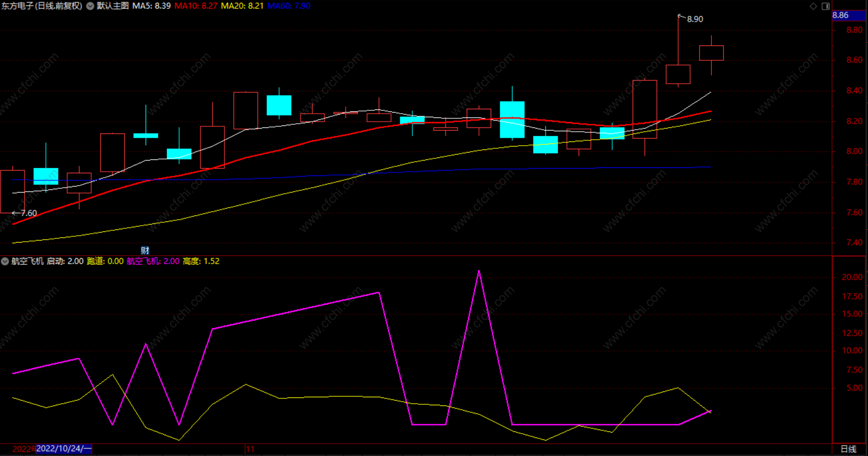Toggle the side panel layout icon
The width and height of the screenshot is (868, 456).
tap(825, 6)
